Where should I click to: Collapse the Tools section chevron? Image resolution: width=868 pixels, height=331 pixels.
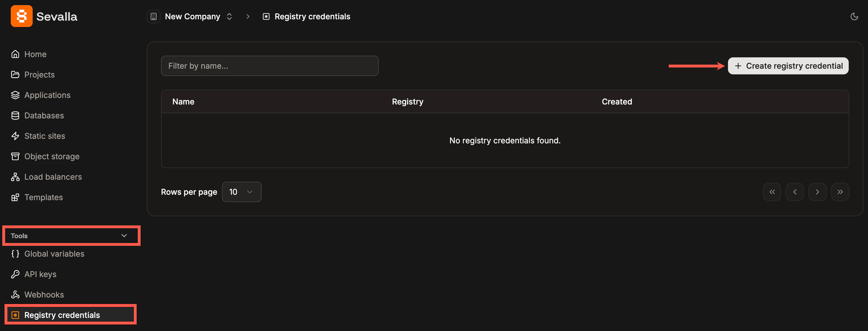click(x=124, y=236)
